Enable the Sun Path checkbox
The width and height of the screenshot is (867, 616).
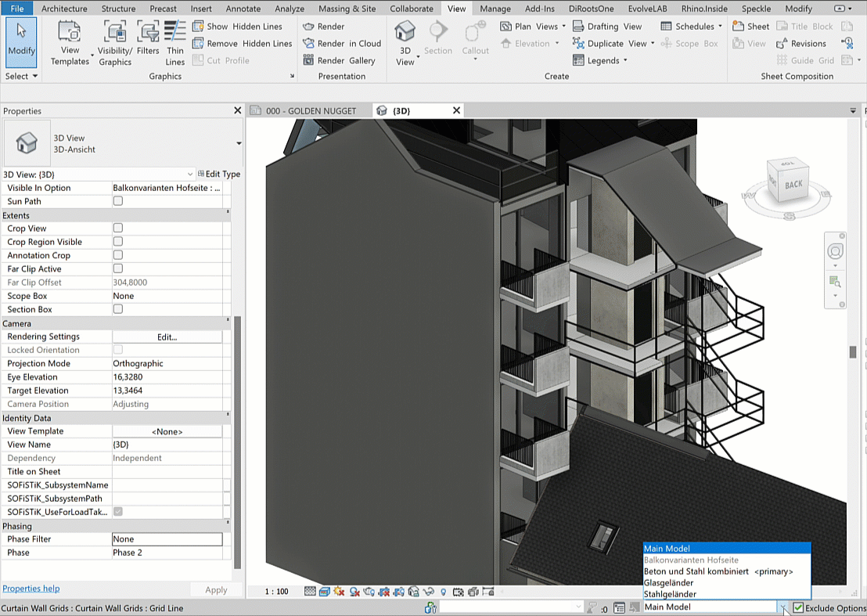pos(118,201)
